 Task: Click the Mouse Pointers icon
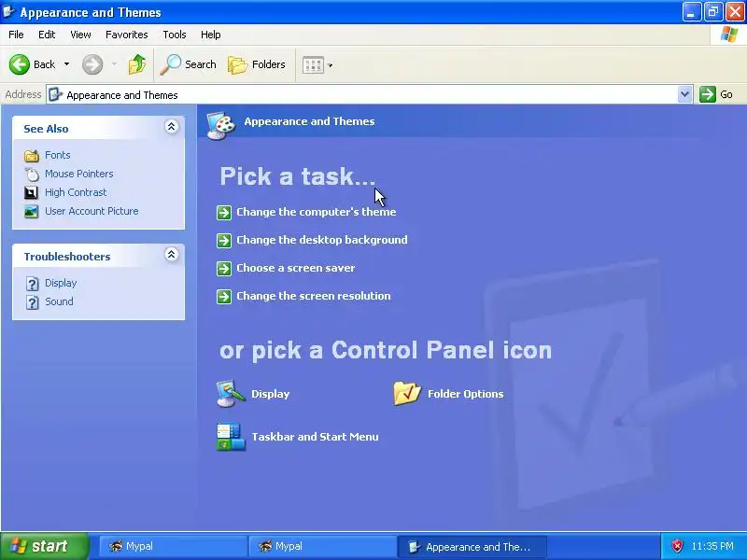click(x=32, y=175)
